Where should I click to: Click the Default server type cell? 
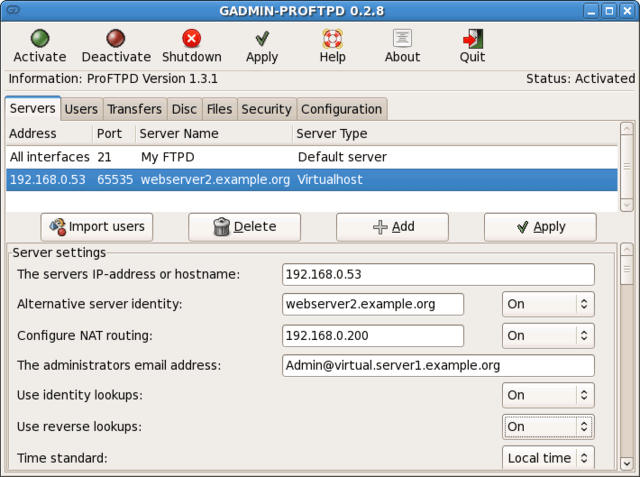(x=342, y=157)
